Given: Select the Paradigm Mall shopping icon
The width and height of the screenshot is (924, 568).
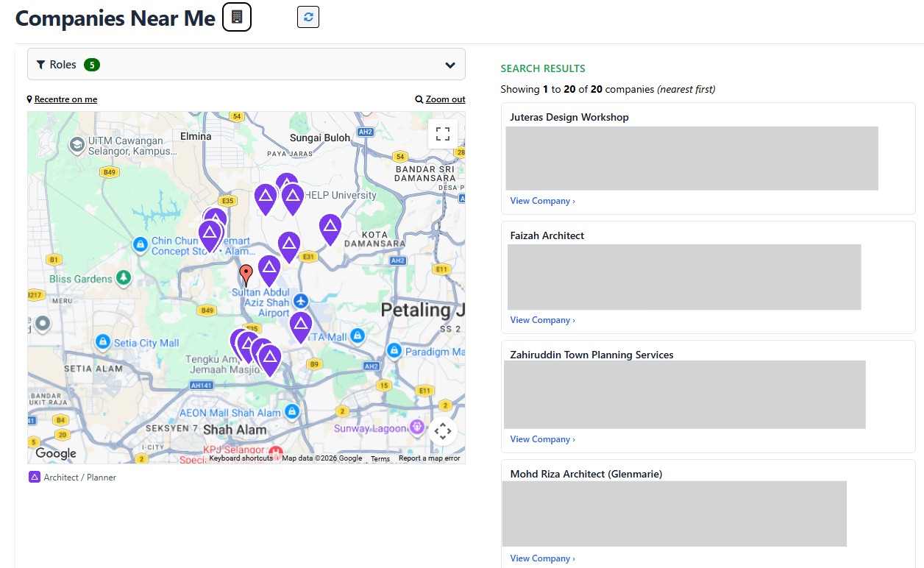Looking at the screenshot, I should pyautogui.click(x=394, y=351).
